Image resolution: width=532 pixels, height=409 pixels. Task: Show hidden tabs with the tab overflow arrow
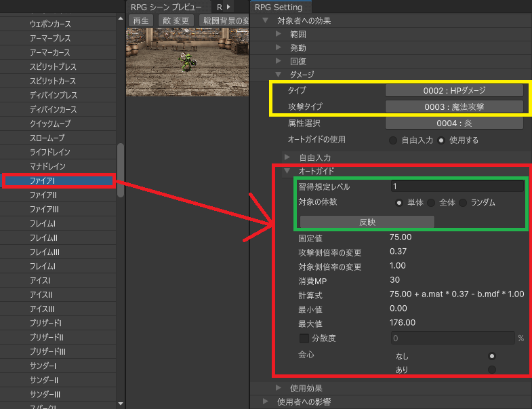pos(228,7)
